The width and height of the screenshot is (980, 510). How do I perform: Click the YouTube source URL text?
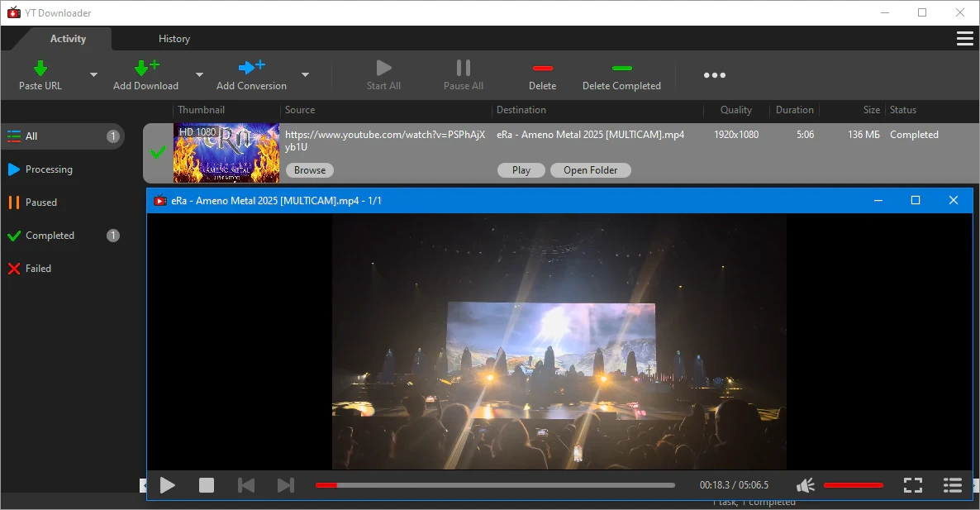385,141
